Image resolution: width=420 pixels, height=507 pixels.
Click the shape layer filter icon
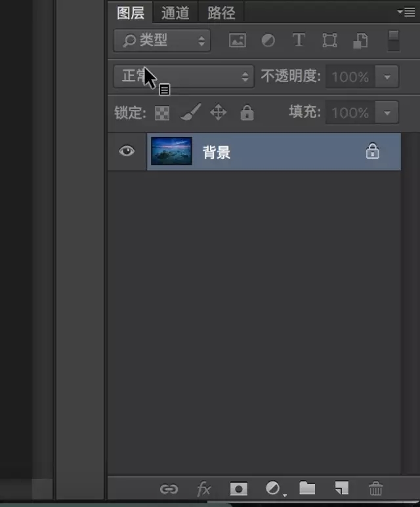coord(329,41)
